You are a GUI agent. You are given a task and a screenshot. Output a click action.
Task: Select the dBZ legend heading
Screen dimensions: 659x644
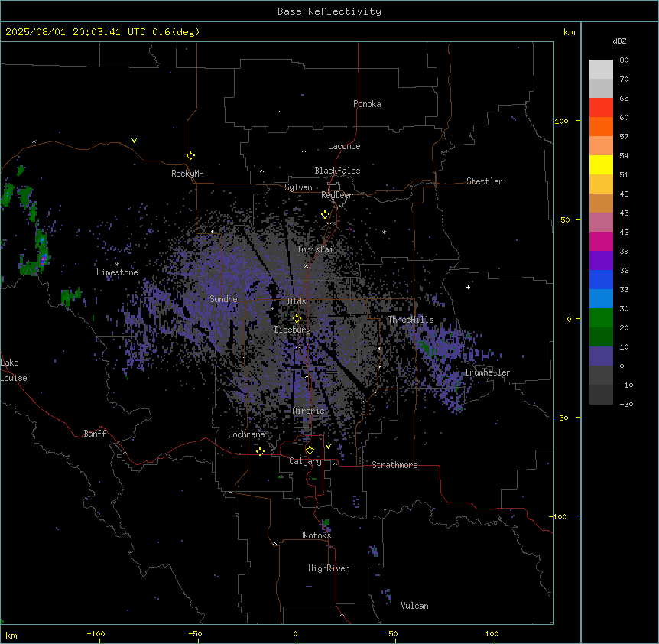(x=619, y=41)
